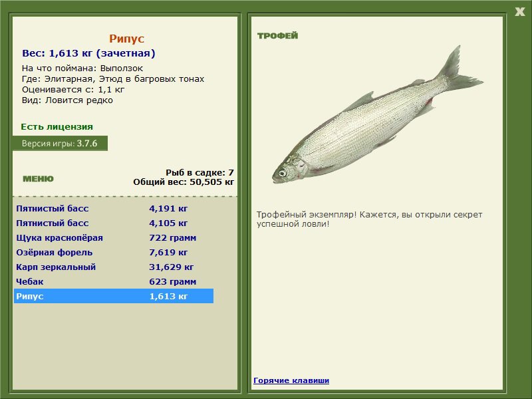
Task: Click the 722 грамм weight value
Action: coord(173,238)
